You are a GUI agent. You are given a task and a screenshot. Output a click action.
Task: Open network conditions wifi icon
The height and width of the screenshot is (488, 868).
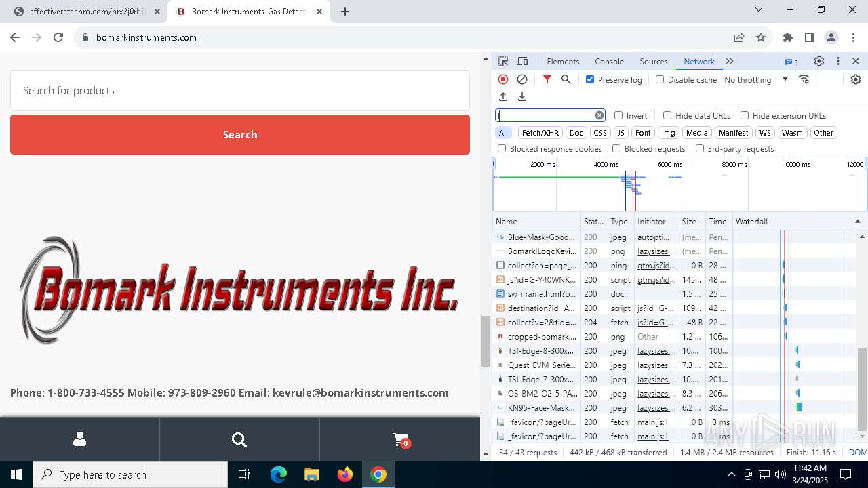tap(804, 79)
